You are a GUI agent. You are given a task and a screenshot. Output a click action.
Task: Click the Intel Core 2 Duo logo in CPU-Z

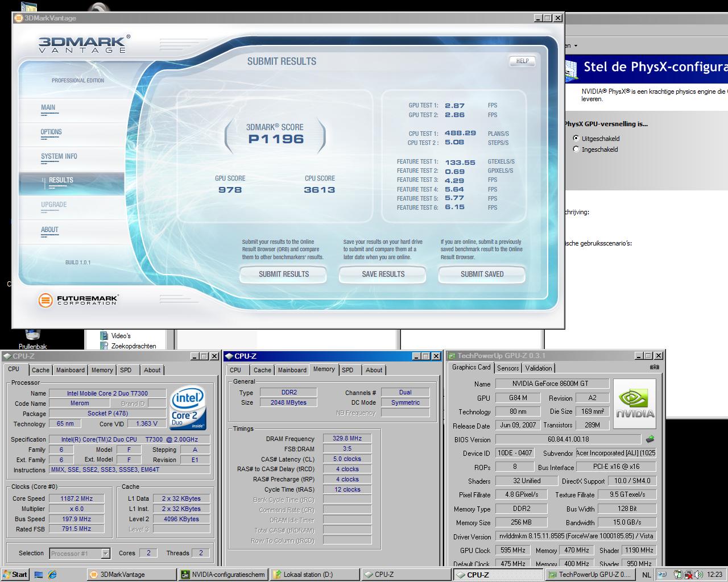188,408
